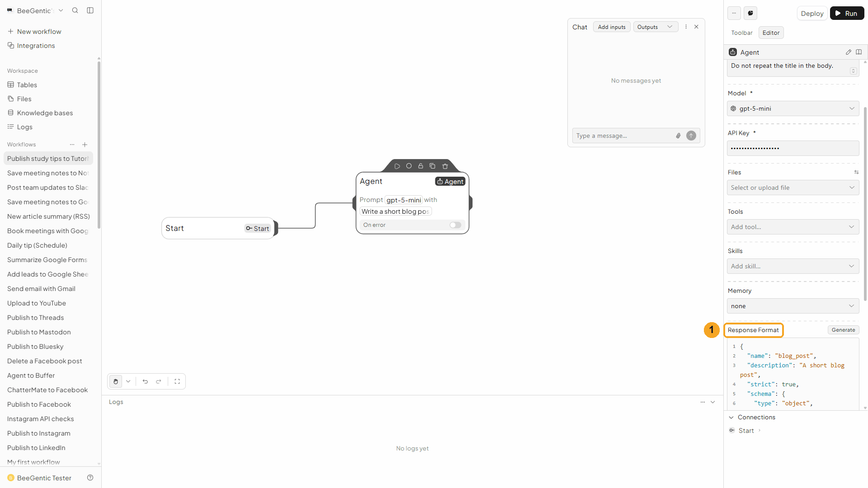Send the chat message with arrow button
This screenshot has height=488, width=868.
click(691, 136)
